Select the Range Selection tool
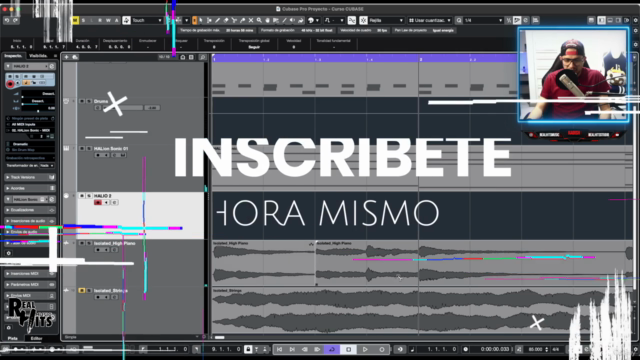Viewport: 640px width, 360px height. (x=209, y=20)
